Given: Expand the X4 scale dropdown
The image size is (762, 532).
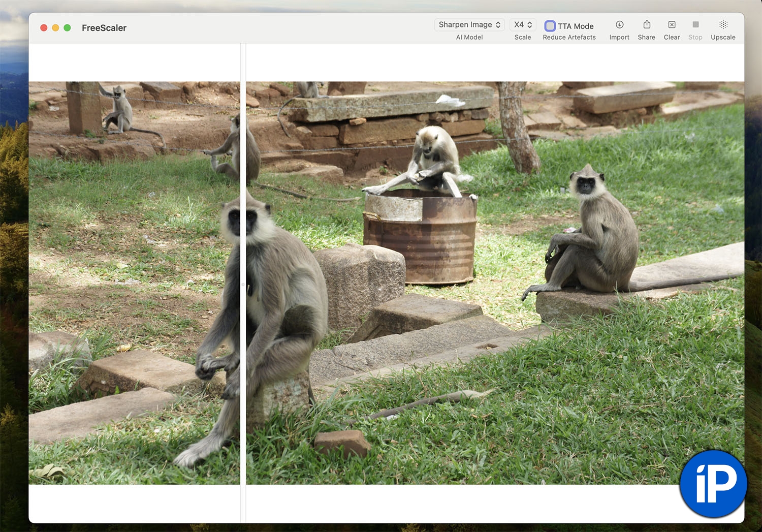Looking at the screenshot, I should point(523,25).
